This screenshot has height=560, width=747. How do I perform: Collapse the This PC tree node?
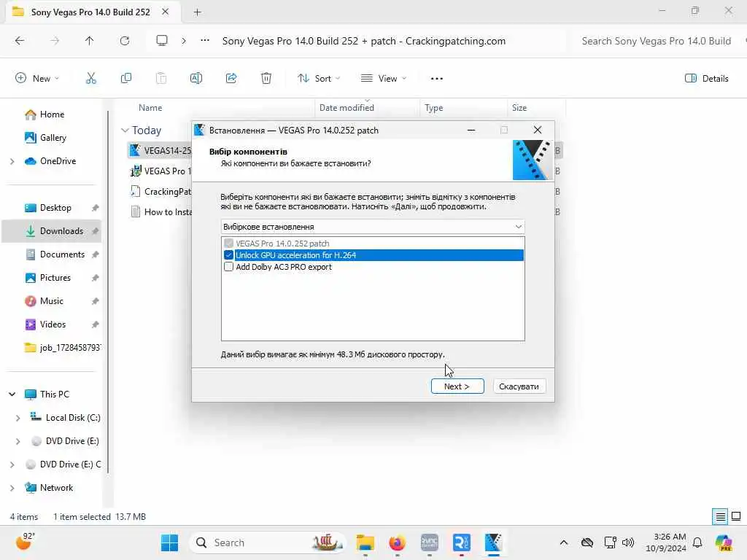point(12,394)
